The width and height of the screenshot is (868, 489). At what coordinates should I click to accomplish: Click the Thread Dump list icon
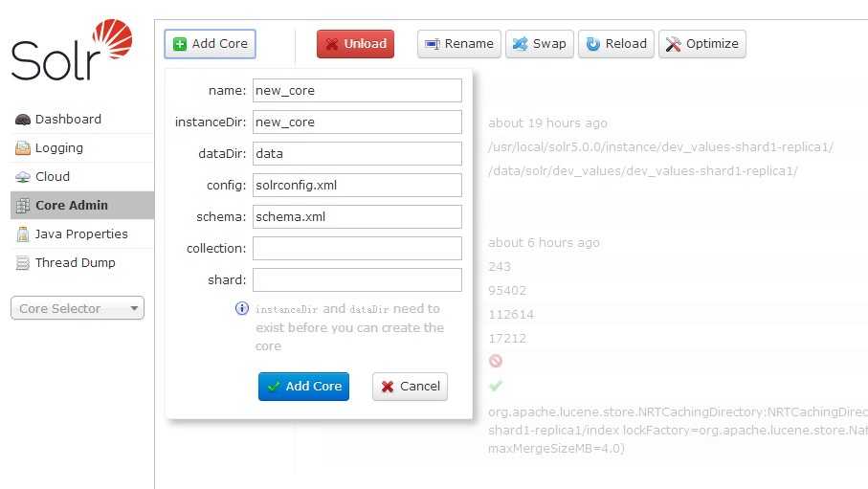pos(23,263)
